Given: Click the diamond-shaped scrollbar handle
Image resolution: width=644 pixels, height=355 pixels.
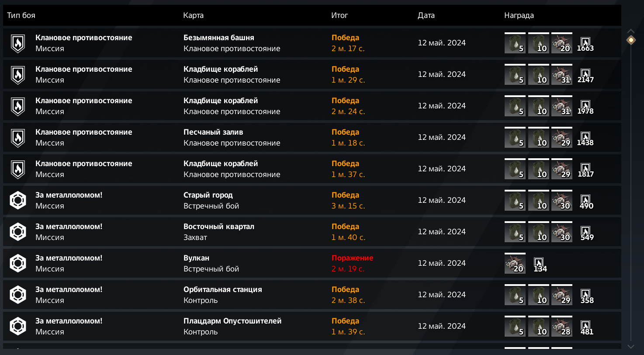Looking at the screenshot, I should click(631, 40).
